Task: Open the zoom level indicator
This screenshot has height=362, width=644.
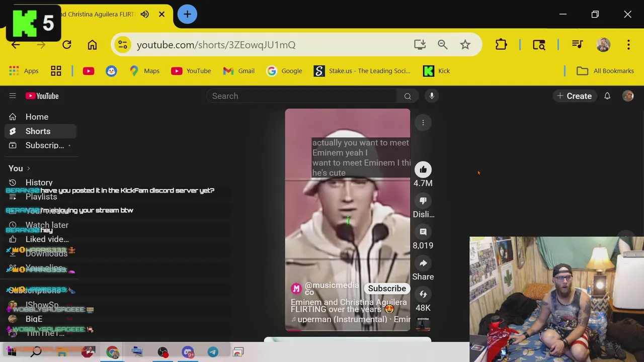Action: [443, 45]
